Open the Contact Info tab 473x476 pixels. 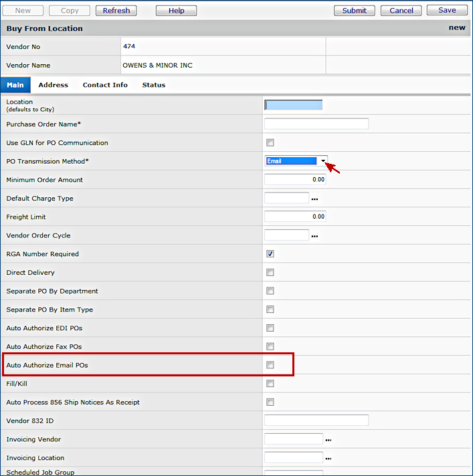point(105,85)
